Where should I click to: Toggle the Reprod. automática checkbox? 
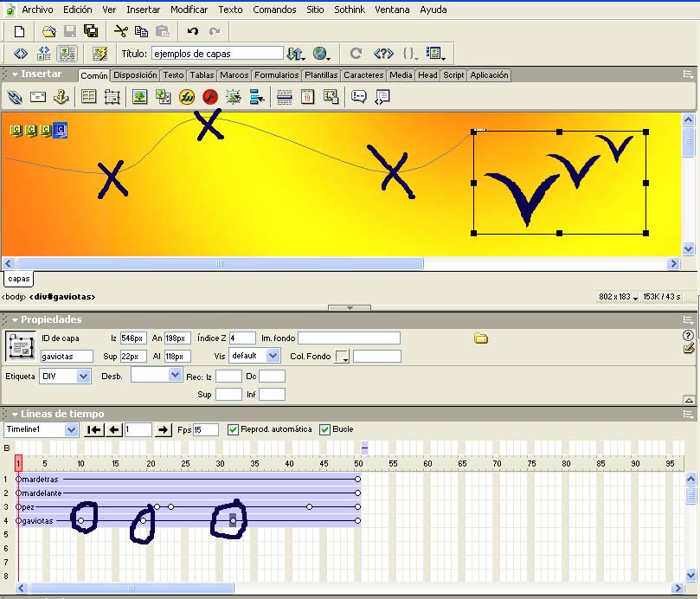pyautogui.click(x=233, y=429)
